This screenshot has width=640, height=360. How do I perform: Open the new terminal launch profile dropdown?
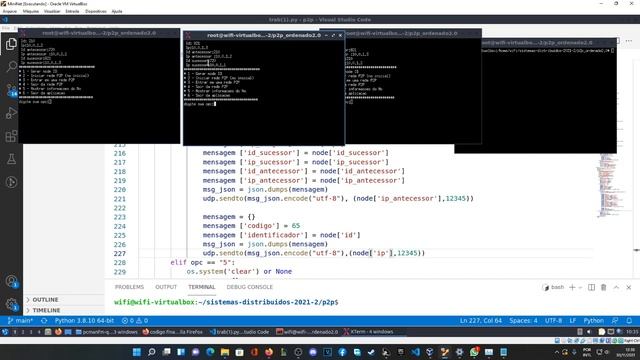point(580,287)
